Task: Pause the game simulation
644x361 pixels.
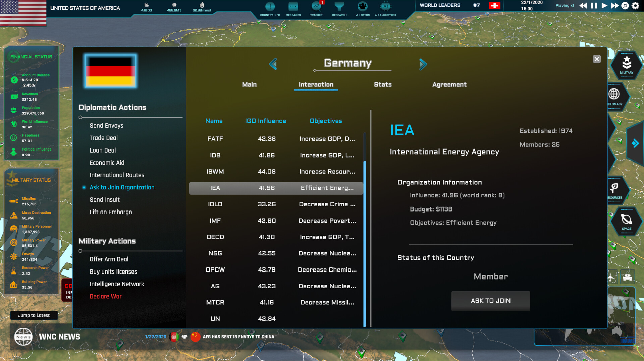Action: pos(594,6)
